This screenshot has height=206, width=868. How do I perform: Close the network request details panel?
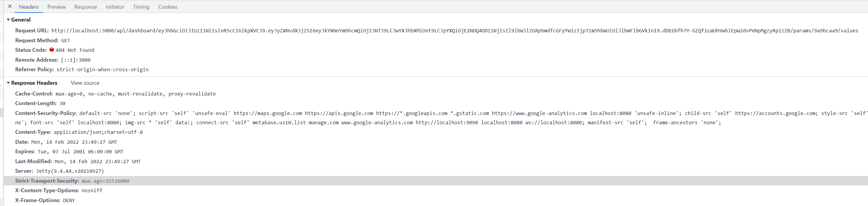9,6
